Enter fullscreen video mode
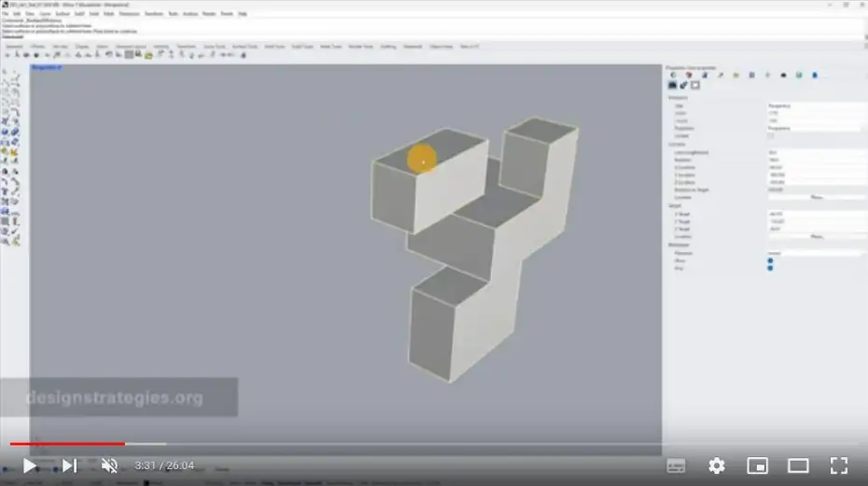Image resolution: width=868 pixels, height=486 pixels. point(839,465)
